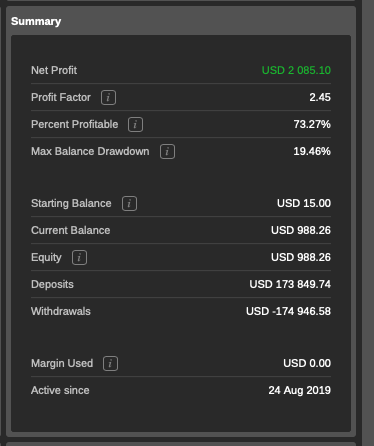Open the Profit Factor info icon

pos(108,98)
